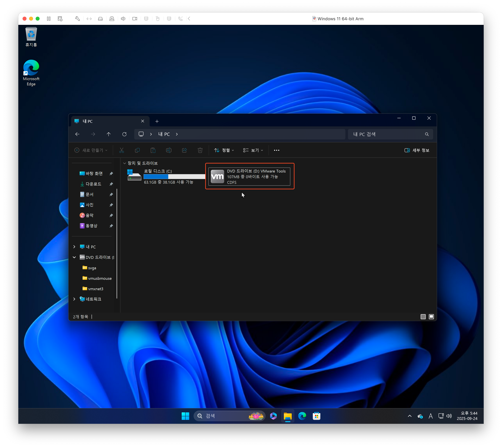The width and height of the screenshot is (502, 448).
Task: Open the 새로 만들기 dropdown
Action: (91, 150)
